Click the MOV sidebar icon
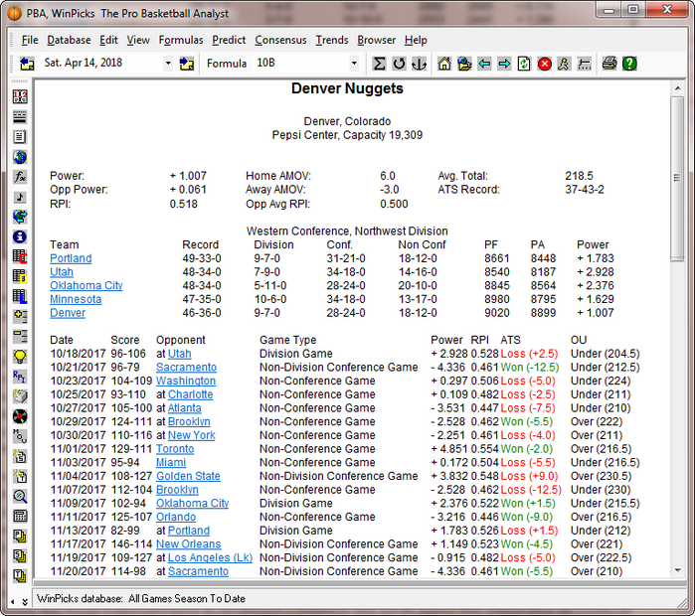 click(20, 436)
